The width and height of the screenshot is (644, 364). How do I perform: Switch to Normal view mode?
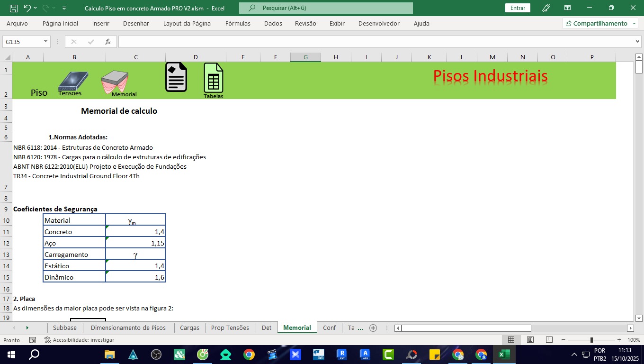pyautogui.click(x=511, y=340)
